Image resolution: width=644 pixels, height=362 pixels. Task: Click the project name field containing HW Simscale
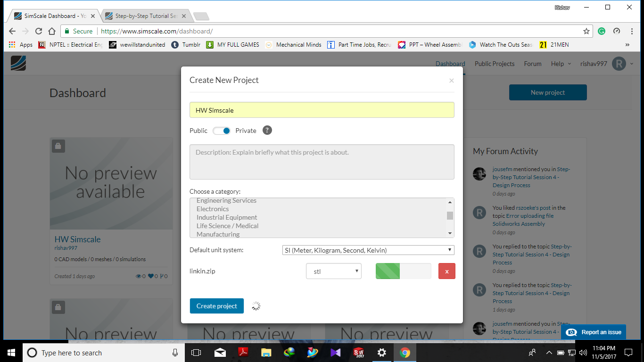pyautogui.click(x=322, y=110)
